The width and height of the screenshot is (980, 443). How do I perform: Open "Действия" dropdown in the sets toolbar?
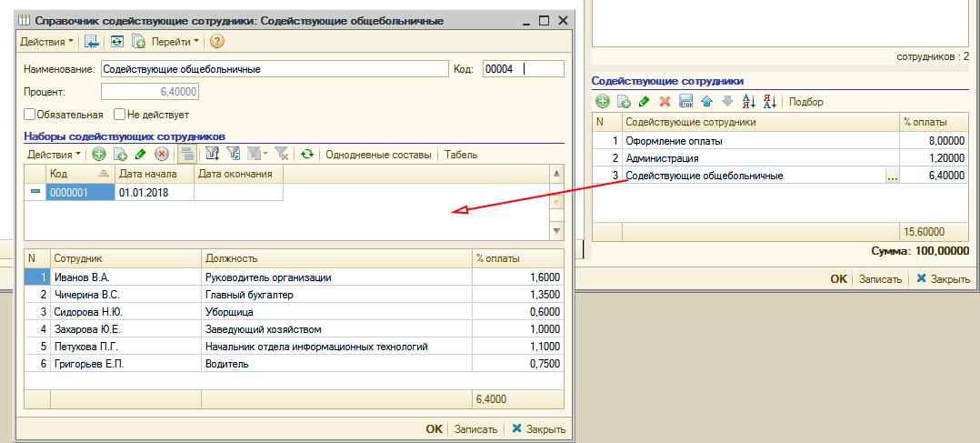55,155
